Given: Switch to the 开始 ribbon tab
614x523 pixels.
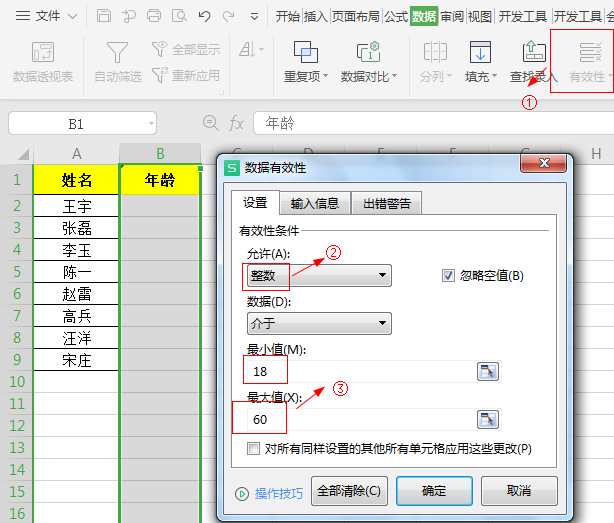Looking at the screenshot, I should point(288,16).
